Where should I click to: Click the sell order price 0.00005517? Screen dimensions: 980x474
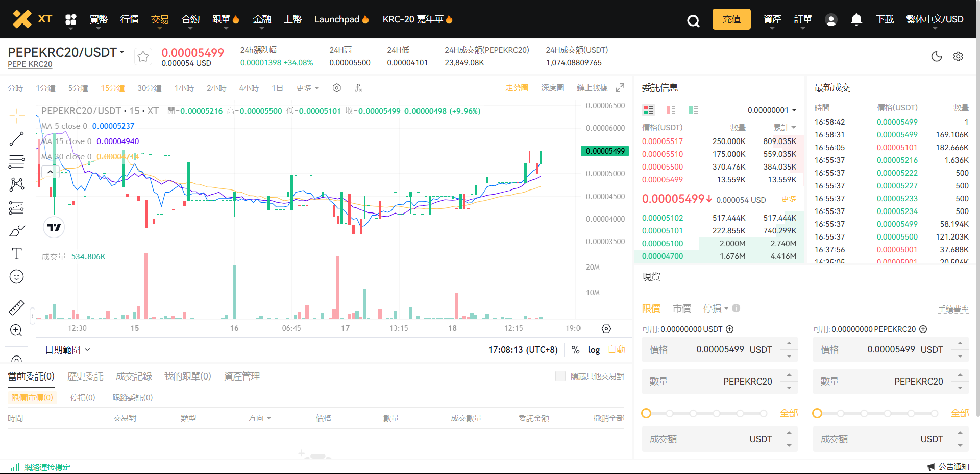point(663,141)
